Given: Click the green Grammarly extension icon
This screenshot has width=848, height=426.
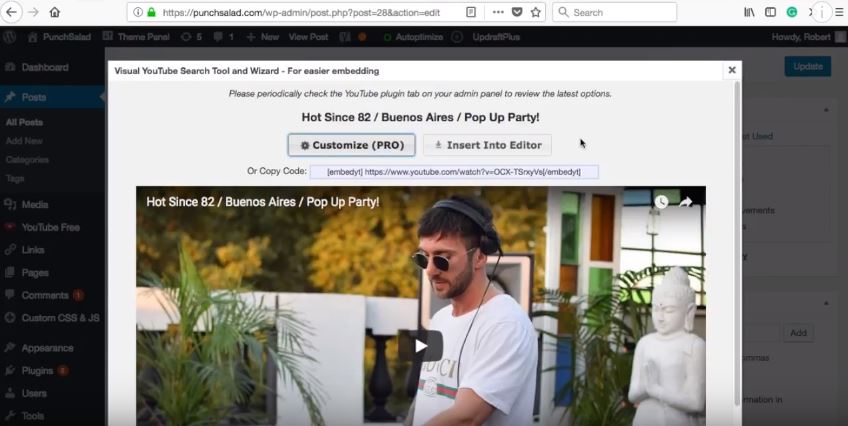Looking at the screenshot, I should coord(792,12).
